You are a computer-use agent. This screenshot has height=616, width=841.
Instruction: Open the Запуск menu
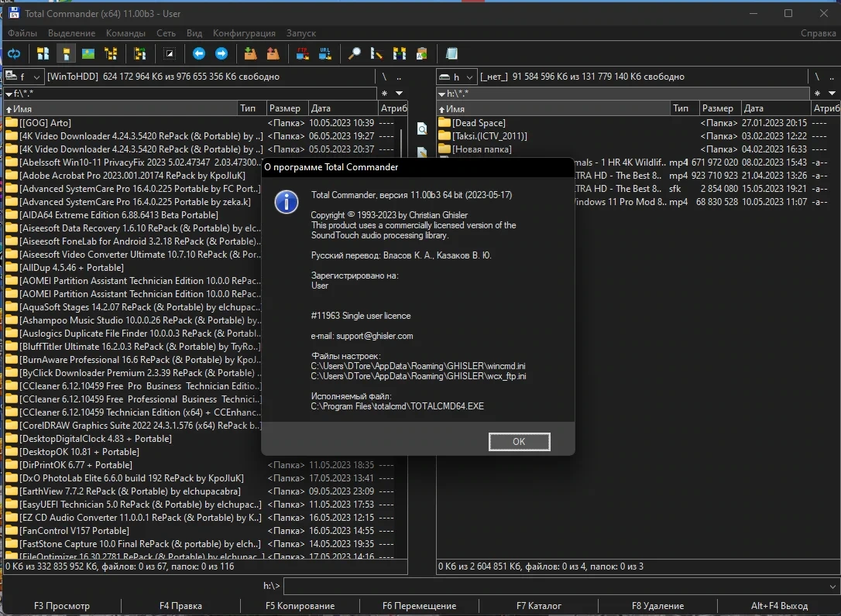coord(301,33)
